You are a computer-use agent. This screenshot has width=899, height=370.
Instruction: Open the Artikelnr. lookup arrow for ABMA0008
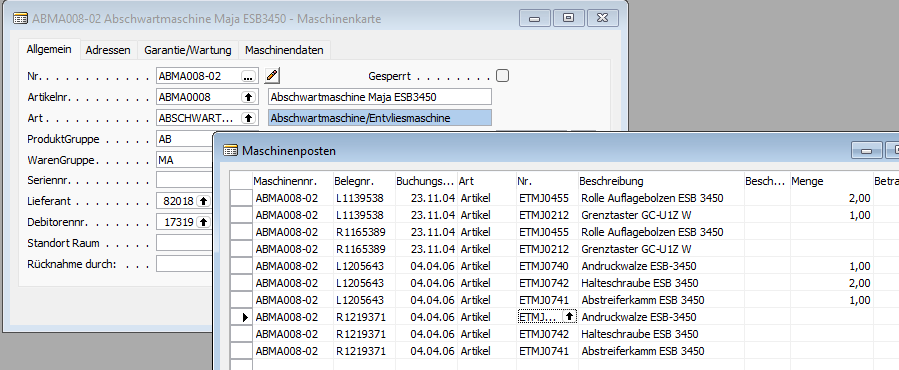pos(248,97)
